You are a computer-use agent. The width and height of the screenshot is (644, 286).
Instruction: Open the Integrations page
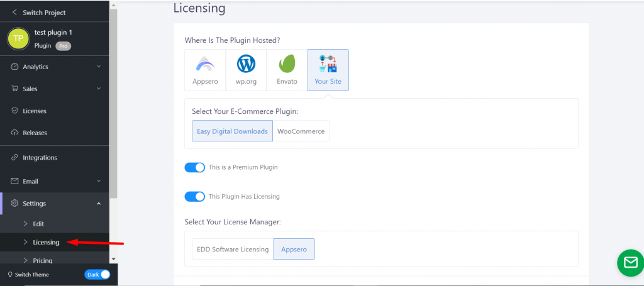click(55, 158)
